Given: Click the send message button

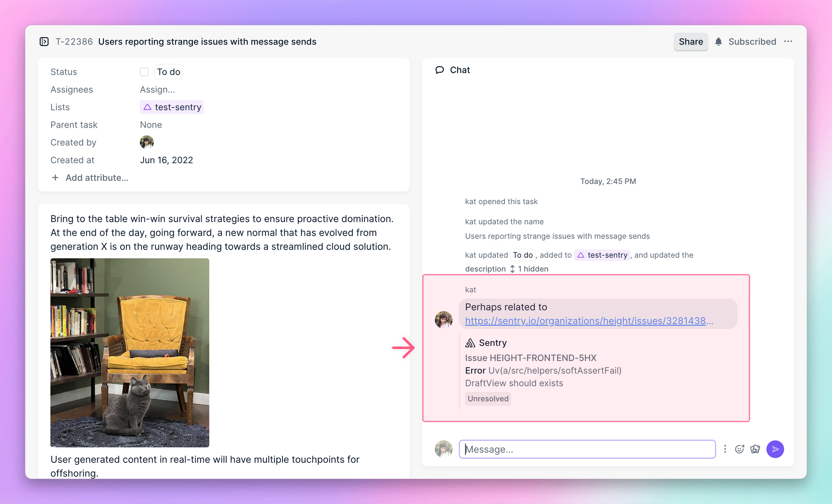Looking at the screenshot, I should (x=775, y=449).
